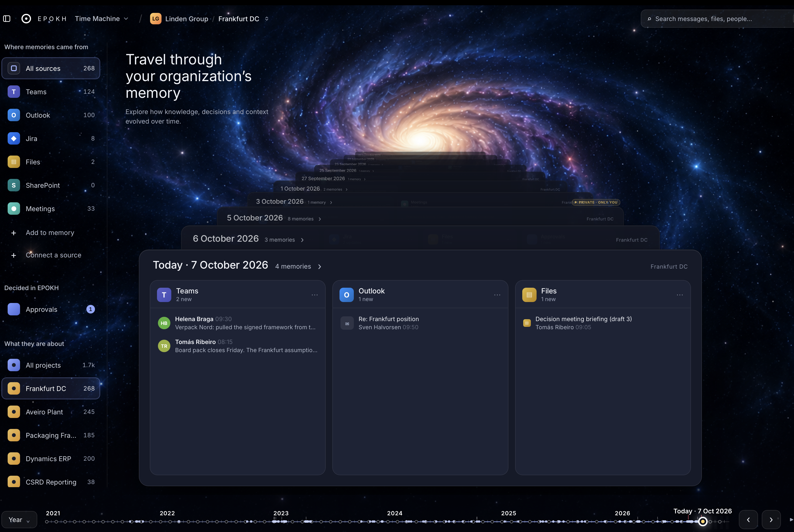Open the Teams card more options menu
The width and height of the screenshot is (794, 532).
[x=314, y=295]
